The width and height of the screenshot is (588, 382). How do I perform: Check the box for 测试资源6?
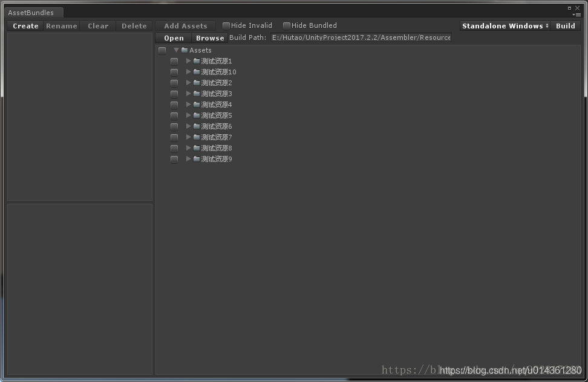(174, 126)
